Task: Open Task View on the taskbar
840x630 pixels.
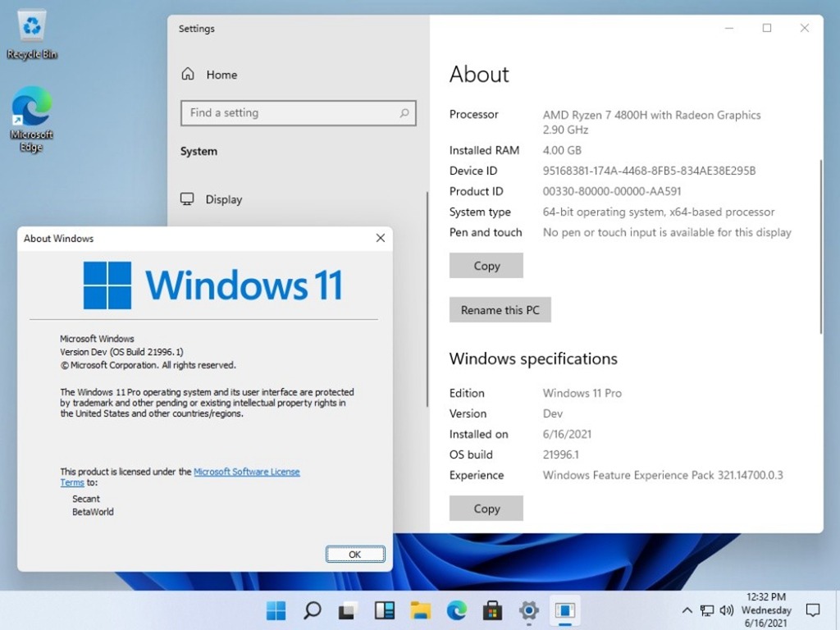Action: pos(348,610)
